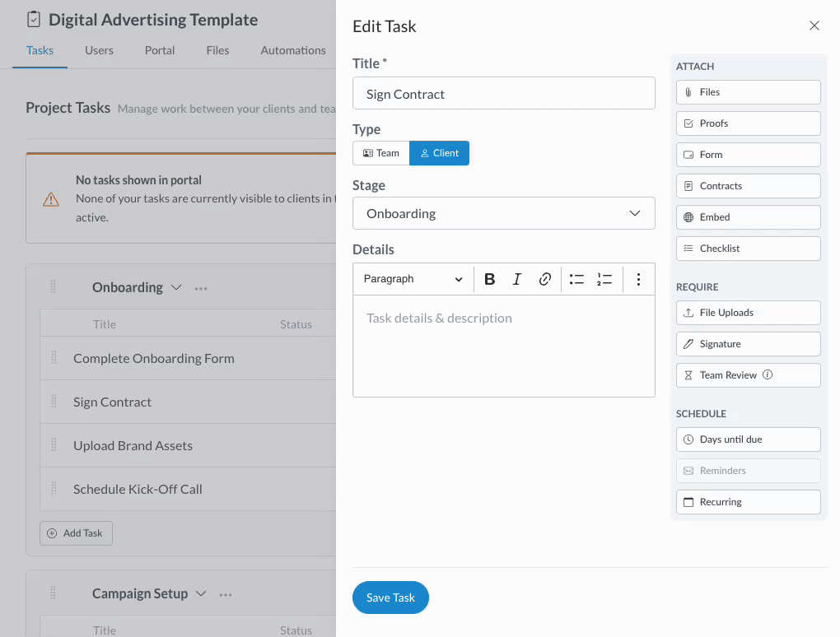The height and width of the screenshot is (637, 840).
Task: Click the Save Task button
Action: (390, 597)
